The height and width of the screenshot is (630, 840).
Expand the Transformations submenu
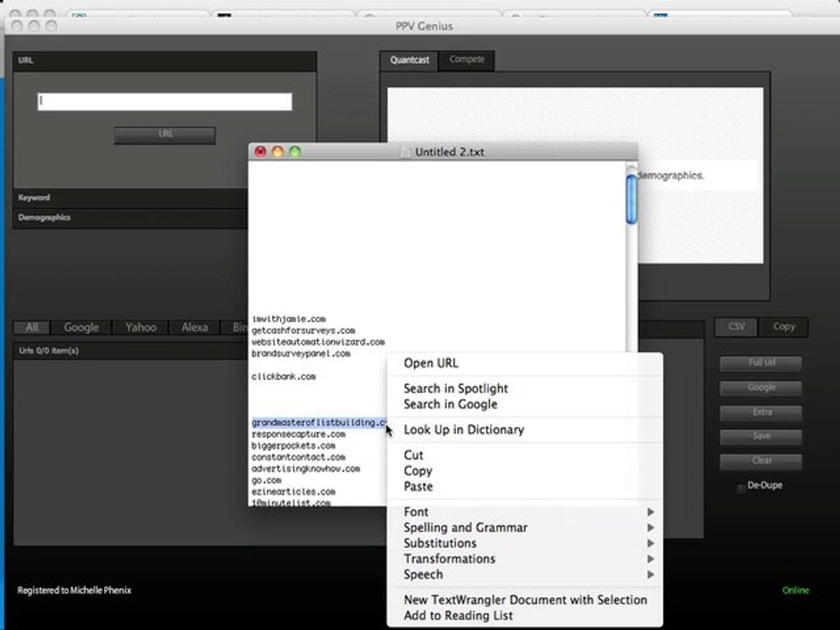pos(524,559)
